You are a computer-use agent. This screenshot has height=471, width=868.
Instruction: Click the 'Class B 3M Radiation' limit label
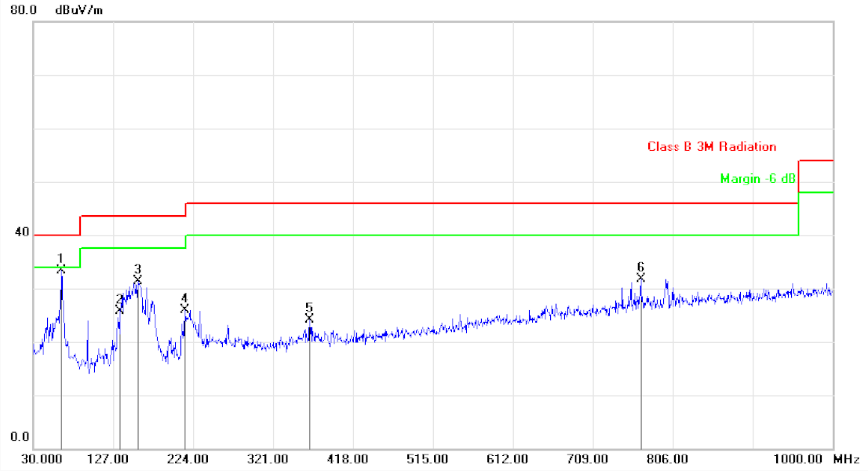pyautogui.click(x=712, y=147)
